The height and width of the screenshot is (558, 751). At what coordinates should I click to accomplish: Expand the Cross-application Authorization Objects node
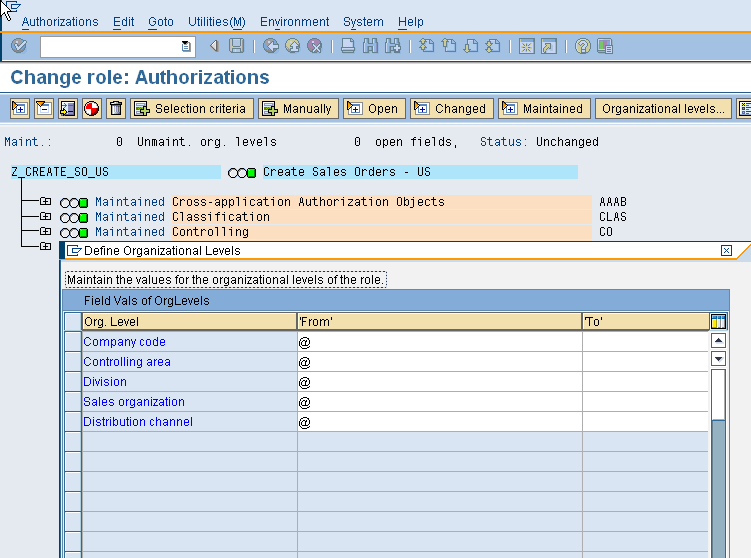[46, 202]
